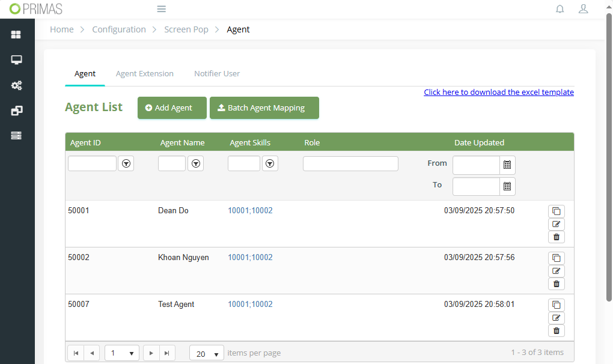Image resolution: width=613 pixels, height=364 pixels.
Task: Open the user profile icon
Action: point(582,9)
